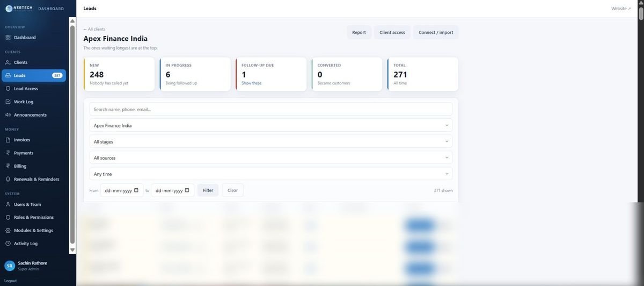Click the Show these link
The image size is (644, 286).
pyautogui.click(x=252, y=83)
